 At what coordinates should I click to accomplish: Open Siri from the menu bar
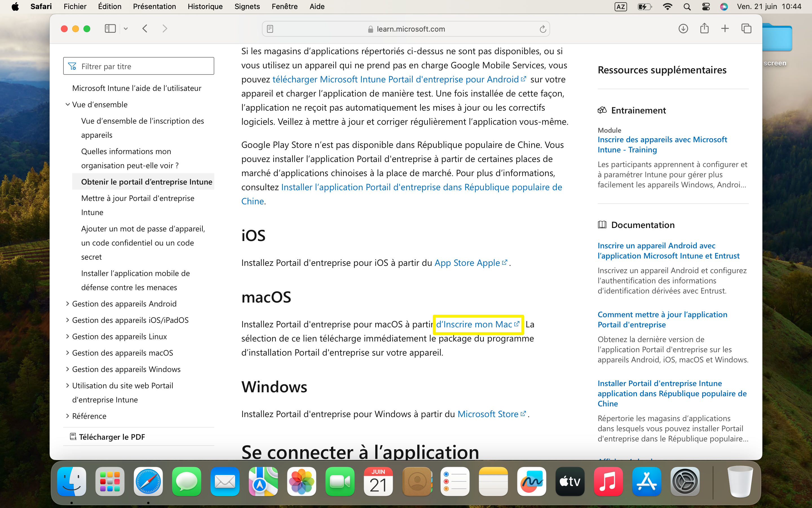click(724, 7)
